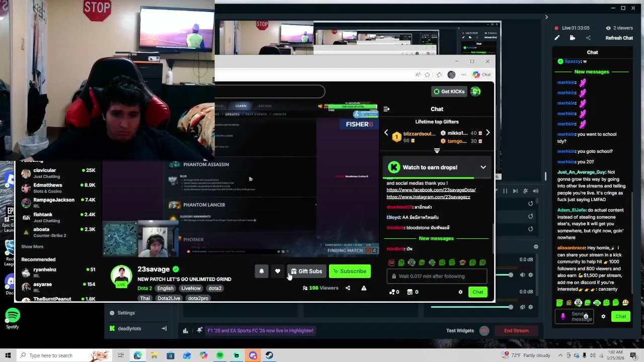The image size is (644, 362).
Task: Open asyarae recommended channel
Action: tap(58, 287)
